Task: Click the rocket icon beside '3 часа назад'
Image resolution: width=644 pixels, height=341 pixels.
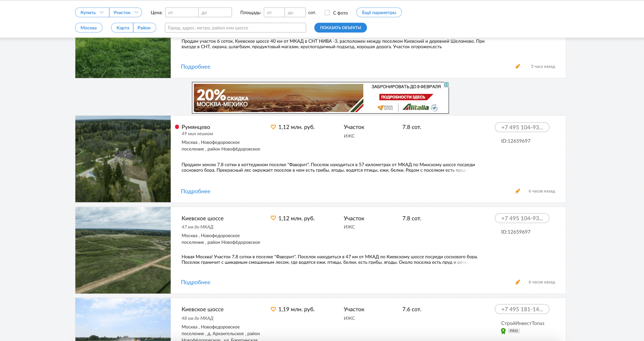Action: (x=517, y=67)
